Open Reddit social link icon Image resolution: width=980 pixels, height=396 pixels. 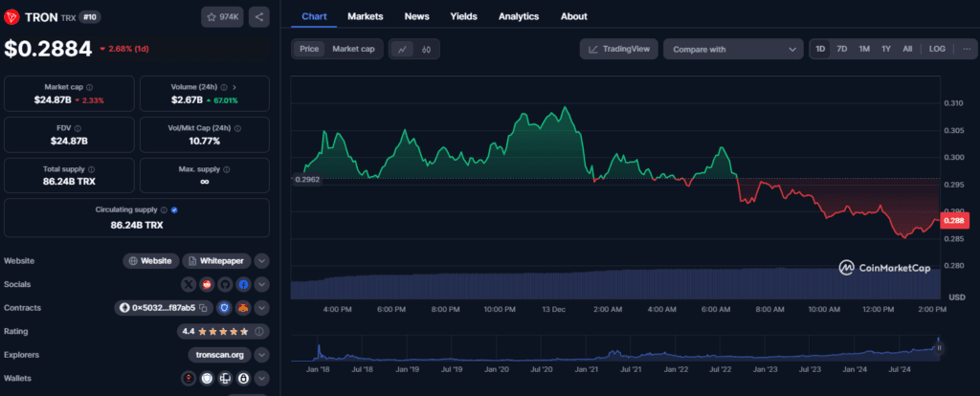click(207, 284)
